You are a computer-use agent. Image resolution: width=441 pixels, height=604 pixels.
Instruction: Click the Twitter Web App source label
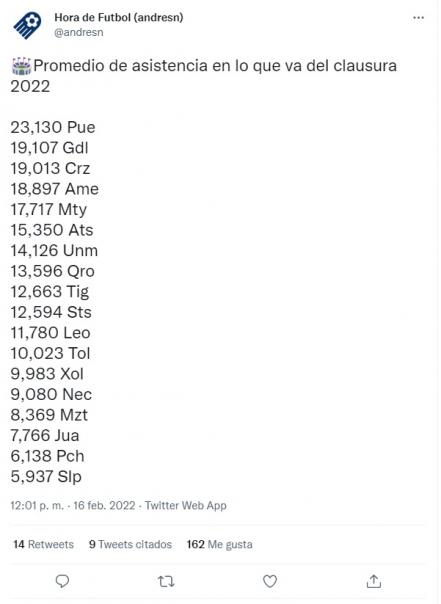point(186,505)
